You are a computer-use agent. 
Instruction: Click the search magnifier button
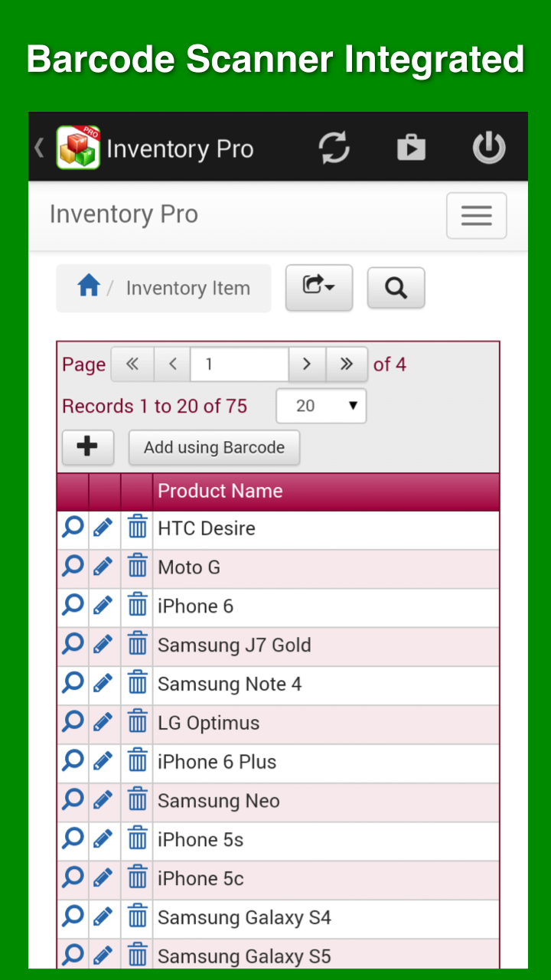click(x=396, y=288)
